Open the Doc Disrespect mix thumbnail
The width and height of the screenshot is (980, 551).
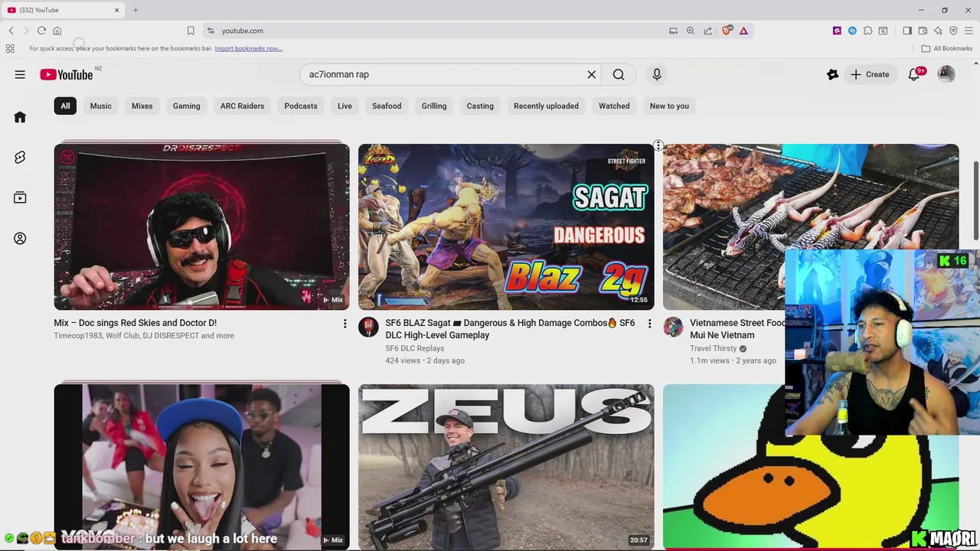point(201,227)
